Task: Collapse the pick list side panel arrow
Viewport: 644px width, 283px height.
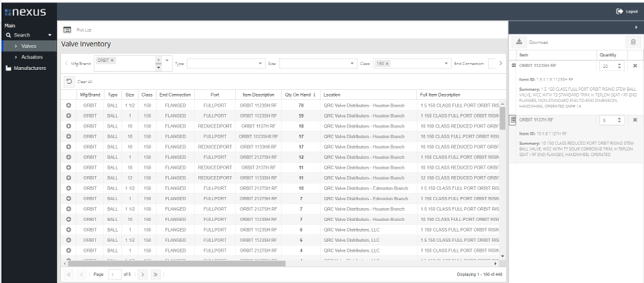Action: [636, 27]
